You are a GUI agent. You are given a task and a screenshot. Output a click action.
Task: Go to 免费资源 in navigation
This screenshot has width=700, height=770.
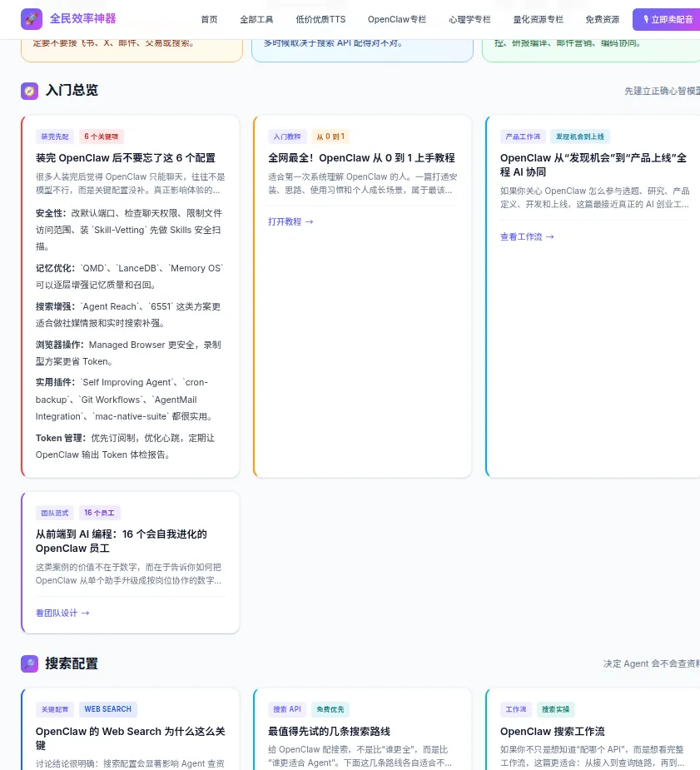603,20
